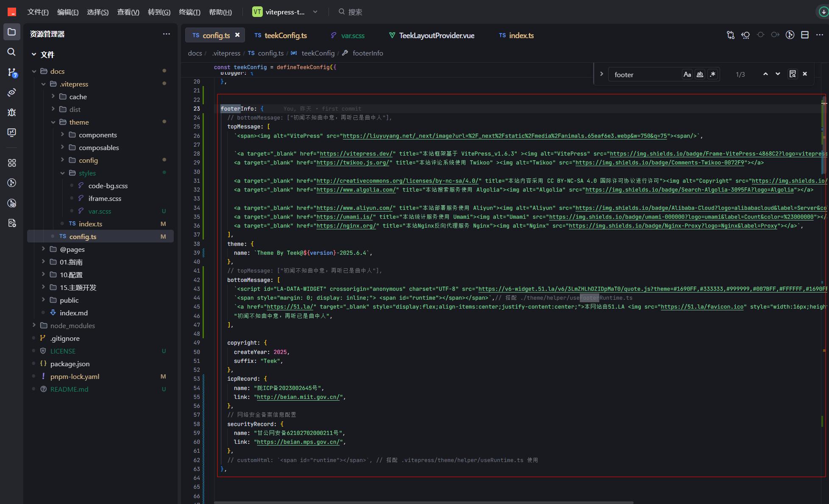The width and height of the screenshot is (829, 504).
Task: Close the find widget
Action: [805, 74]
